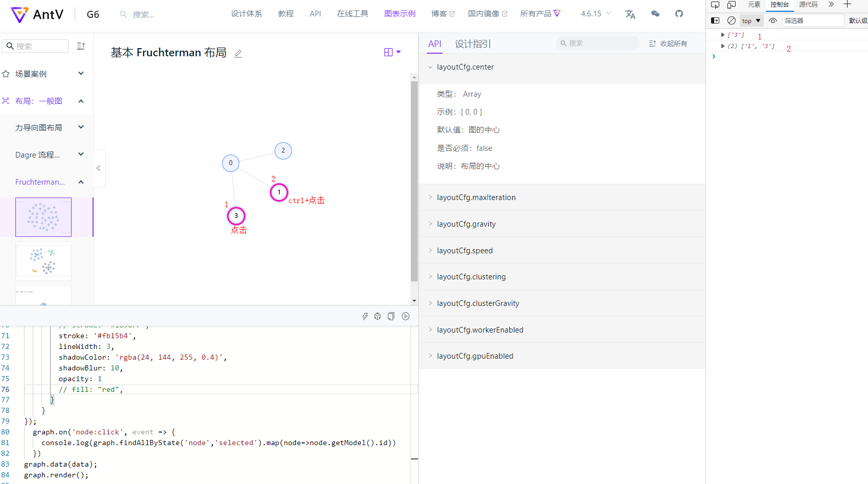This screenshot has height=484, width=868.
Task: Open the 博客 external link
Action: [x=439, y=13]
